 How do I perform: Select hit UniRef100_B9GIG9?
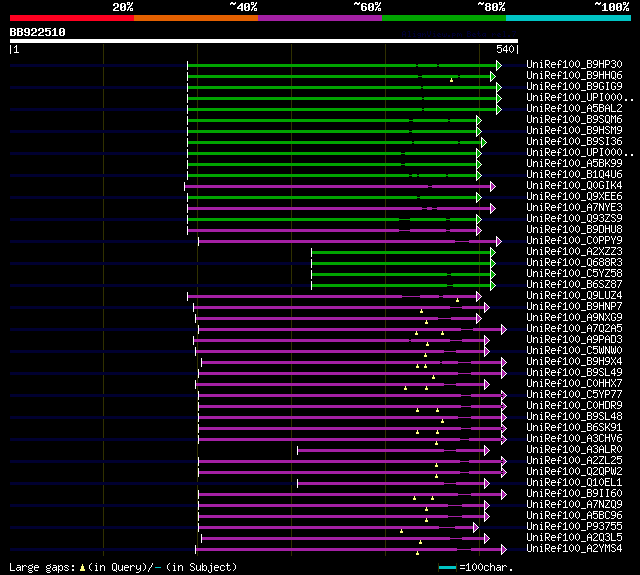coord(574,87)
